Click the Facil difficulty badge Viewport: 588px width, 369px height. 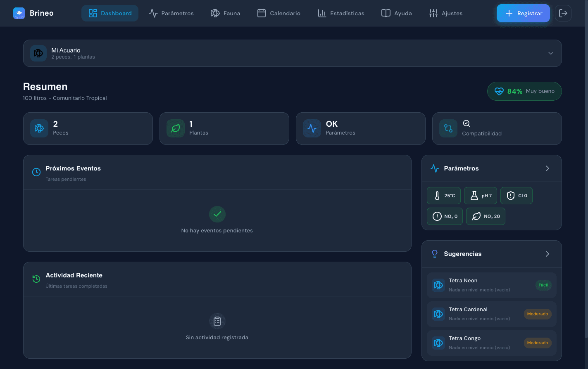coord(543,285)
